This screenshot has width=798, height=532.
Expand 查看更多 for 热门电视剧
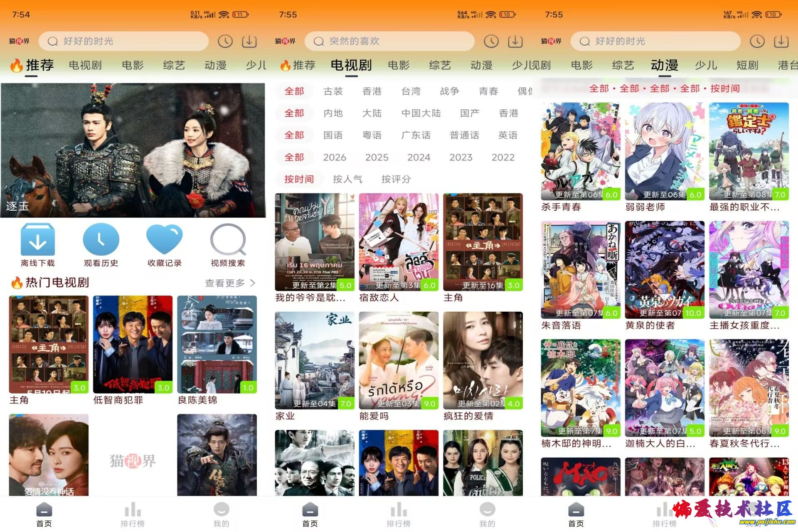(x=230, y=283)
